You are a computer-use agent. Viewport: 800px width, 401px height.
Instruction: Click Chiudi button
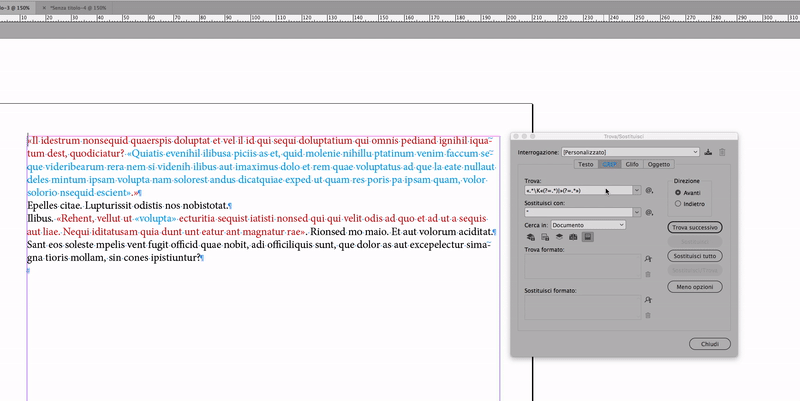pos(710,344)
